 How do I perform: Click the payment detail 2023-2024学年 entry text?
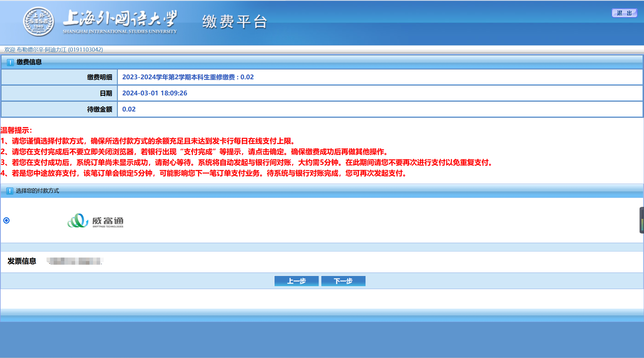(188, 77)
